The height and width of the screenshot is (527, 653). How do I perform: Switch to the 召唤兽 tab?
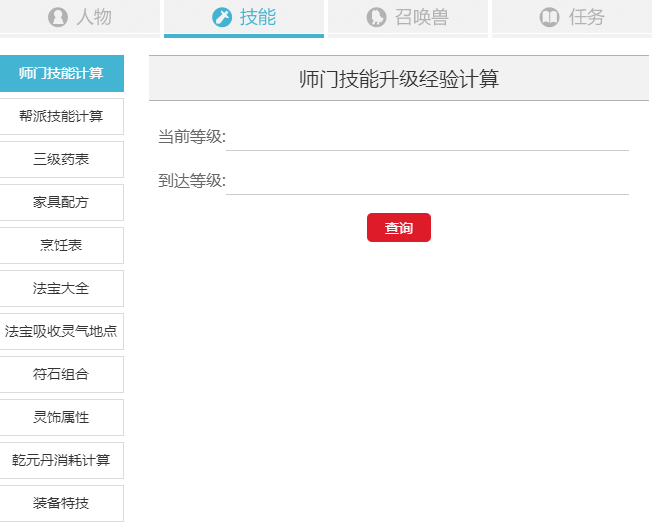408,18
